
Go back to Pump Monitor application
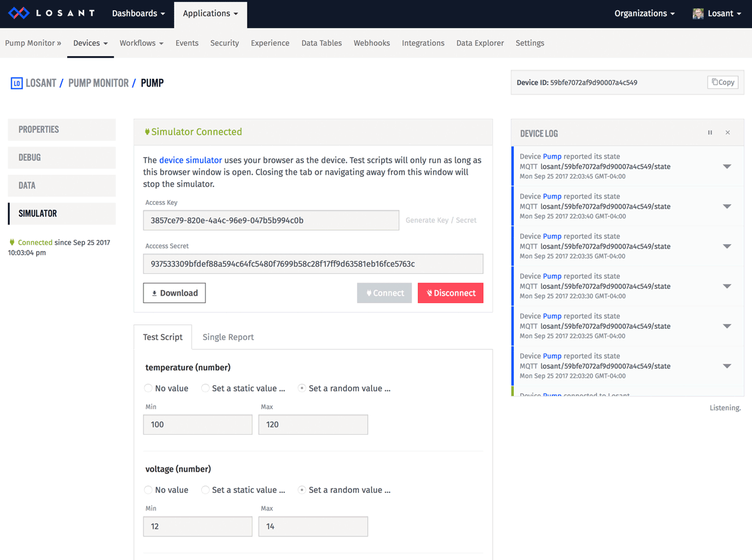coord(33,43)
